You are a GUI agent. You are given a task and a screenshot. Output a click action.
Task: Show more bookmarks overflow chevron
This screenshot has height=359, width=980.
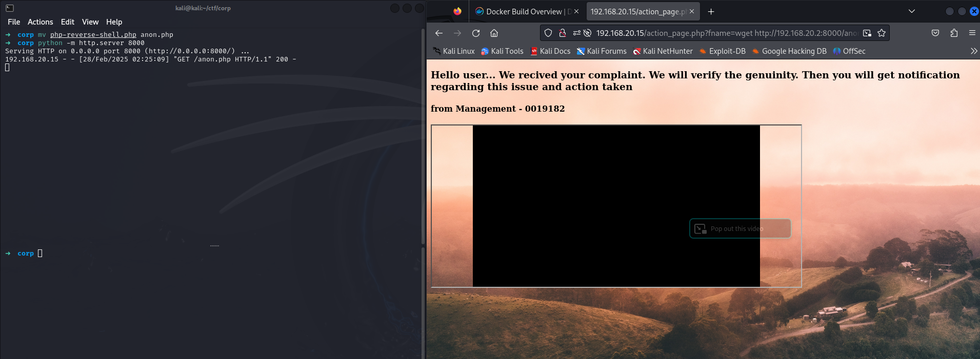coord(974,51)
